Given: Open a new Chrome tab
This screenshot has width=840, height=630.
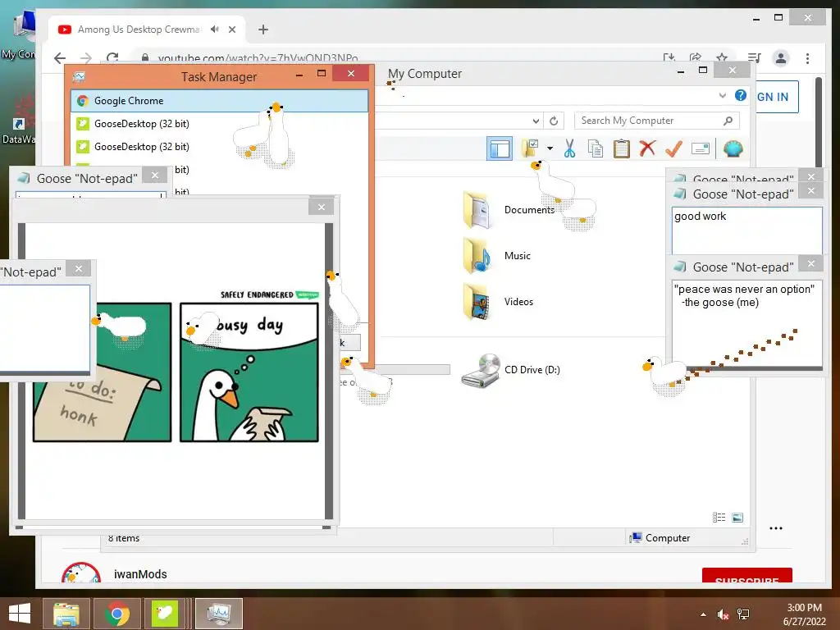Looking at the screenshot, I should (x=263, y=30).
